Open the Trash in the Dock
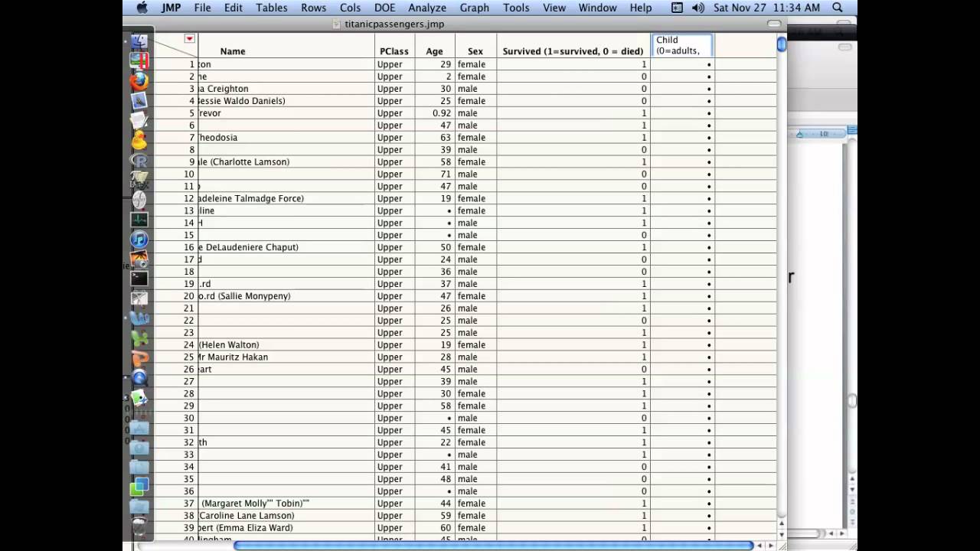Screen dimensions: 980x551 coord(139,527)
